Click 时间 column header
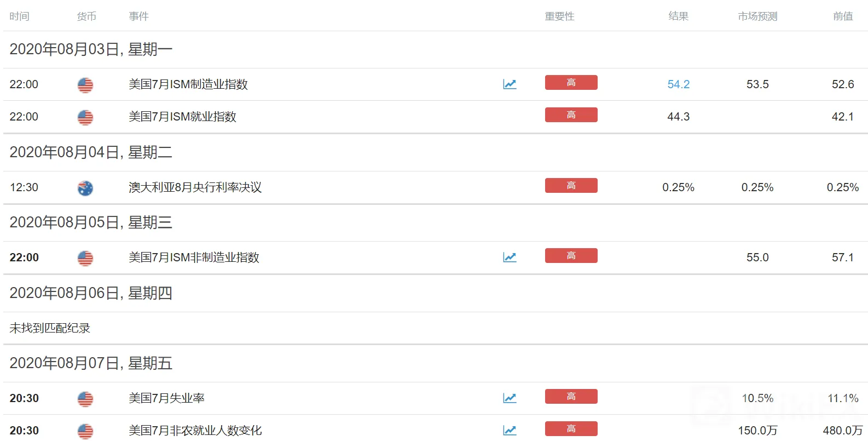The height and width of the screenshot is (441, 868). pyautogui.click(x=19, y=16)
